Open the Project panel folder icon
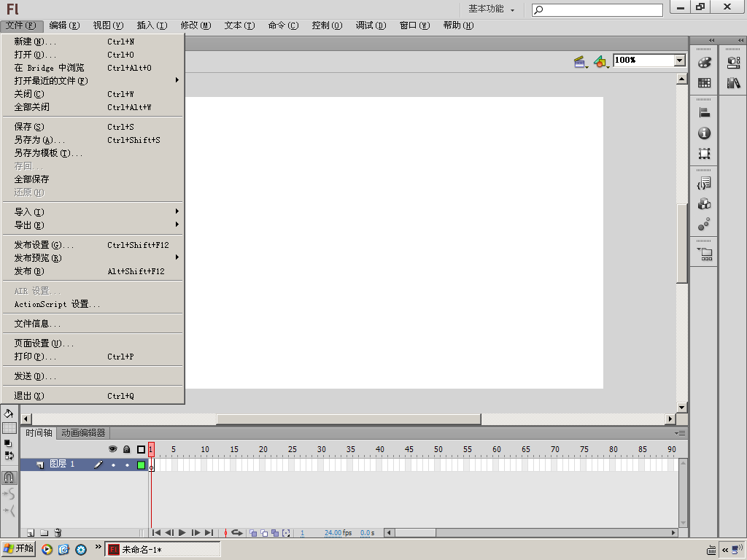This screenshot has width=747, height=560. (705, 254)
